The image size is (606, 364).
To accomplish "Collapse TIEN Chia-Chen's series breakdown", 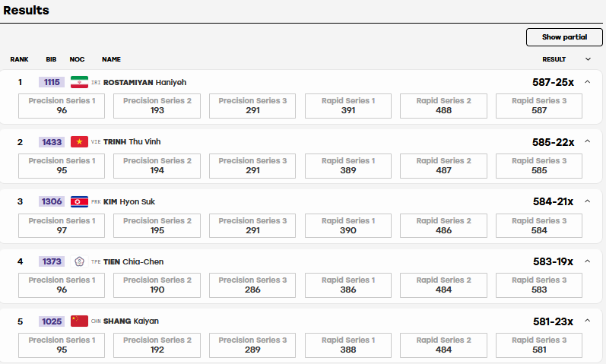I will (x=588, y=261).
